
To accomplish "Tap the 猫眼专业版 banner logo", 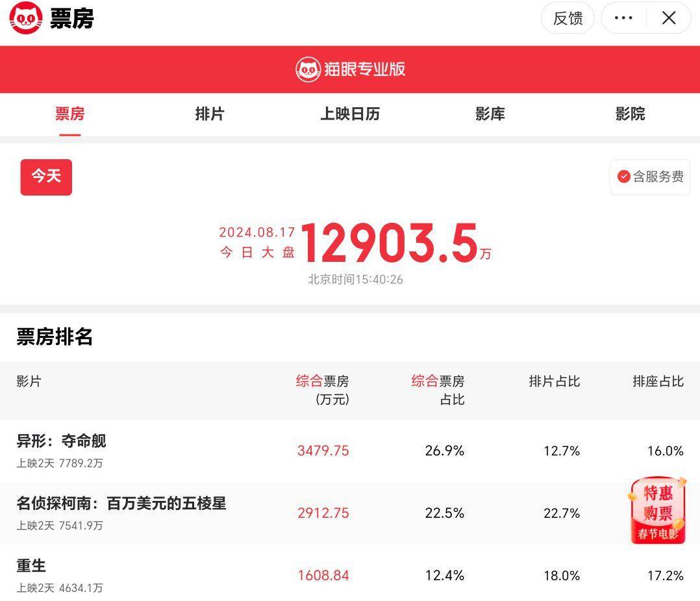I will [351, 70].
